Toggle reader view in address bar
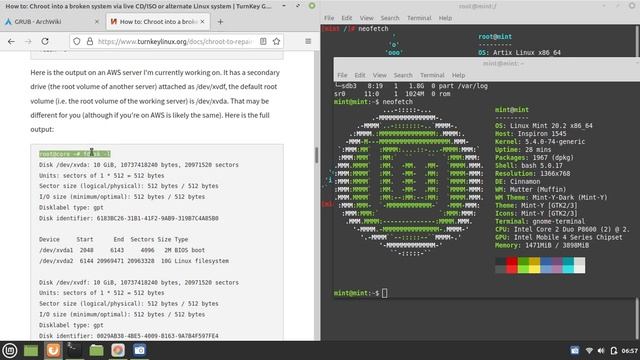 (263, 41)
